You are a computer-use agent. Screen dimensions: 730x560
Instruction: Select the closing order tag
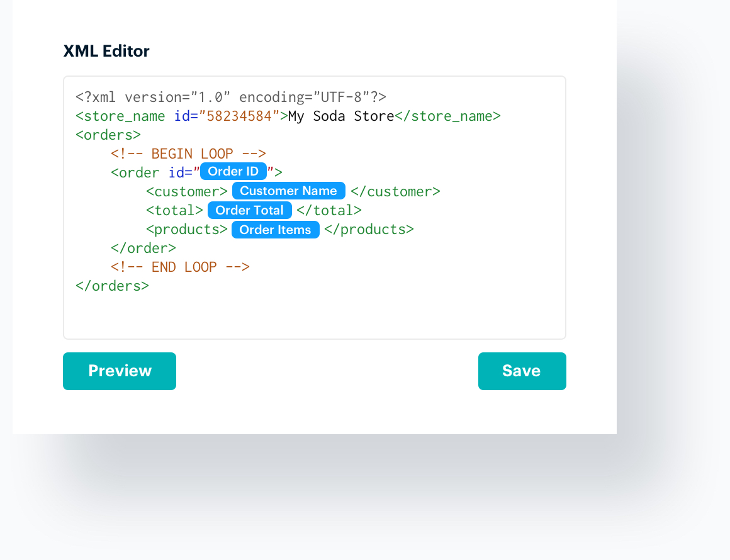[x=143, y=248]
